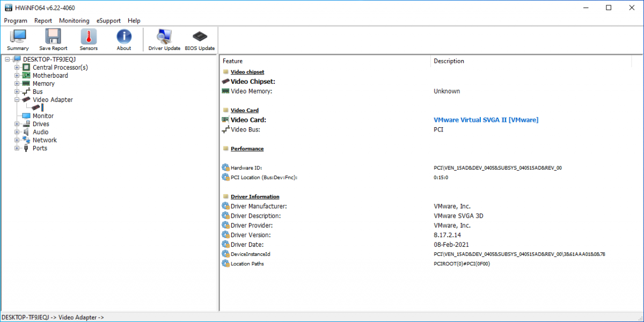Screen dimensions: 644x322
Task: Click the Save Report floppy icon
Action: 53,36
